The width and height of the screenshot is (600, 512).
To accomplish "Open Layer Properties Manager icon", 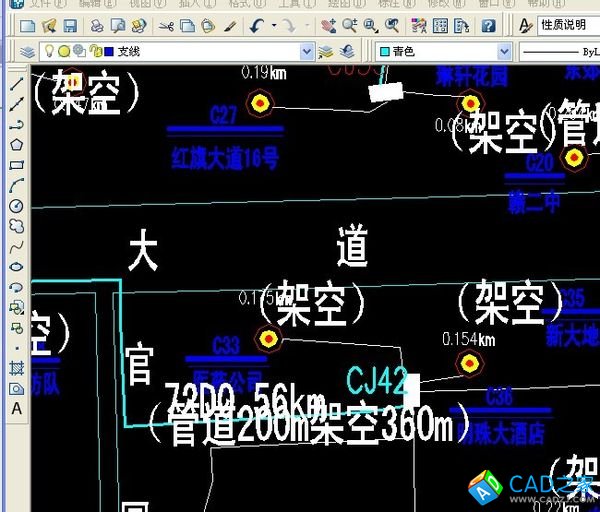I will [28, 51].
